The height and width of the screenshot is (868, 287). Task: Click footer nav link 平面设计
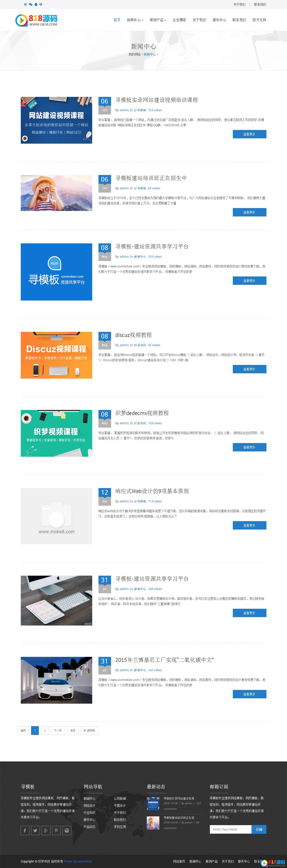coord(120,805)
